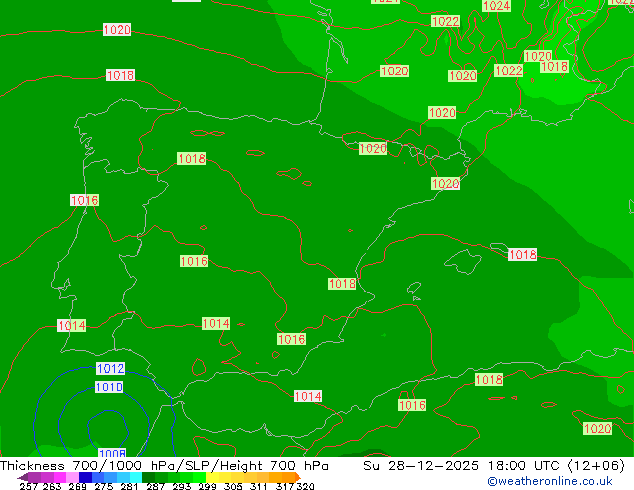Click the fully visible 1024 pressure label
This screenshot has height=490, width=634.
497,6
